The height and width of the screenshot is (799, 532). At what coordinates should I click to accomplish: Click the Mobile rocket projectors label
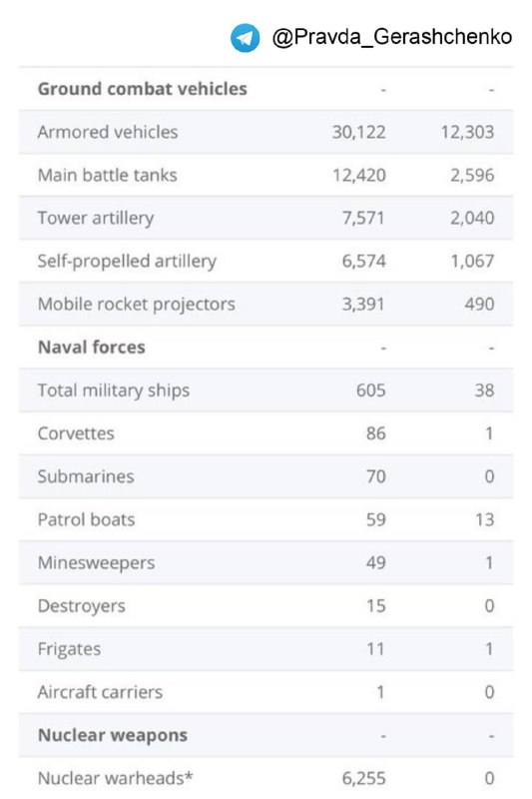coord(137,305)
